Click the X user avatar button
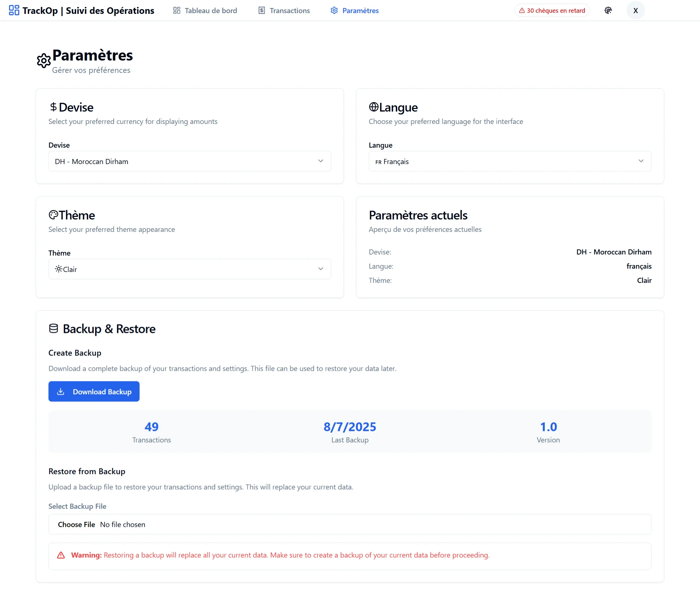The height and width of the screenshot is (607, 700). click(x=635, y=11)
